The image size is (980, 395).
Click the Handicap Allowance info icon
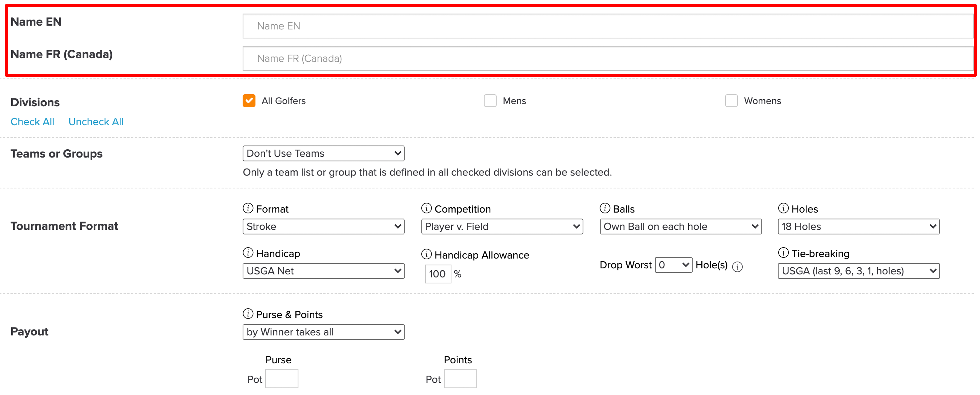(x=427, y=254)
